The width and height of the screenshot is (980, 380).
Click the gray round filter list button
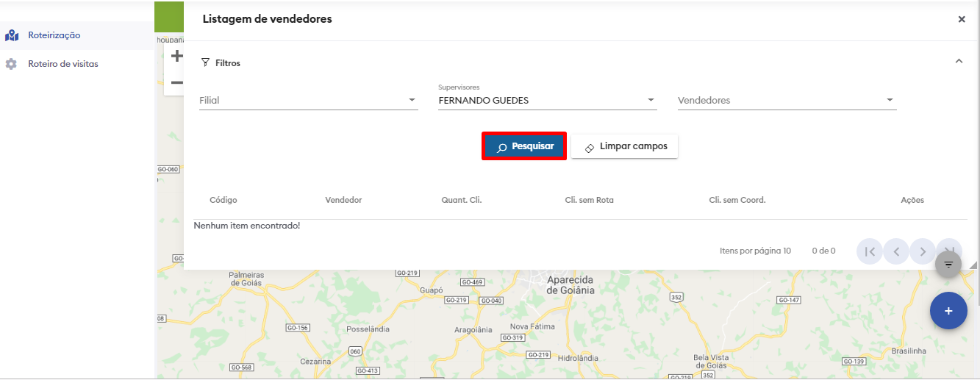click(948, 264)
